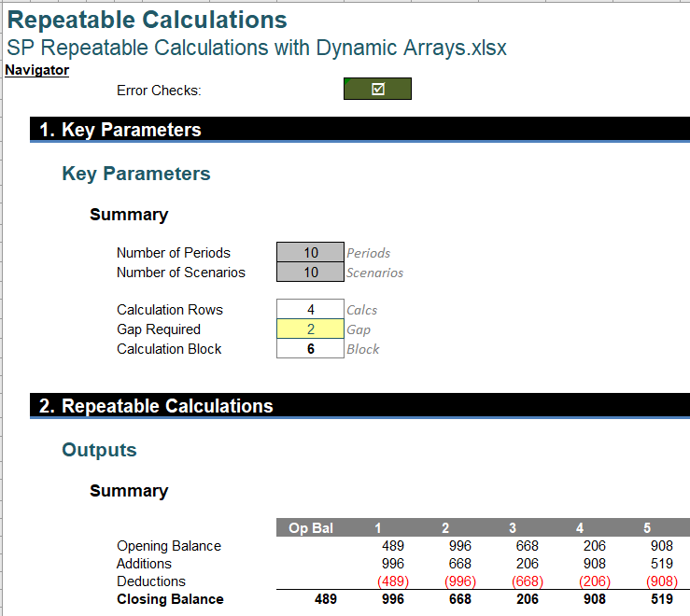690x616 pixels.
Task: Click period 3 column header
Action: 513,528
